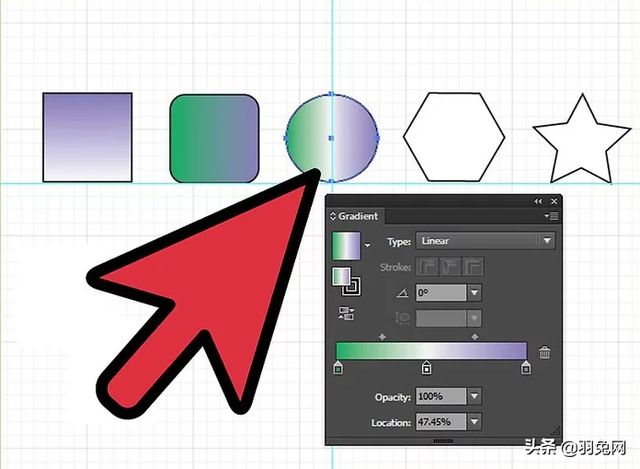This screenshot has width=640, height=469.
Task: Click the aspect ratio icon
Action: pos(402,318)
